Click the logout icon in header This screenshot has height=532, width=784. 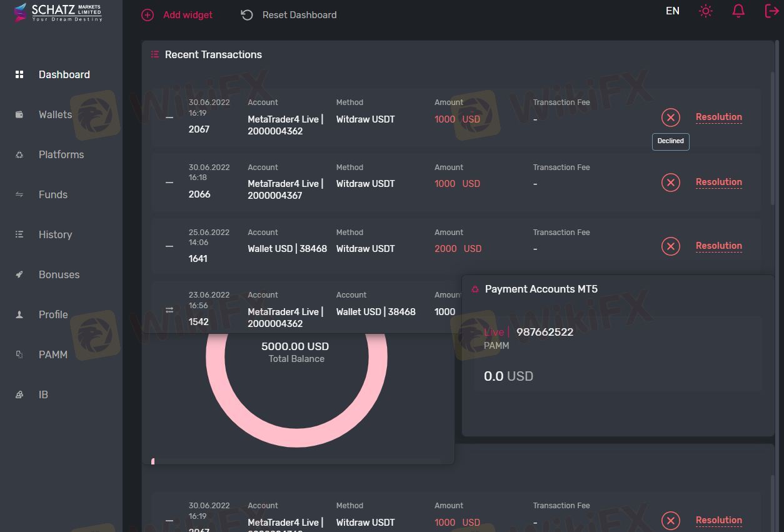(771, 11)
